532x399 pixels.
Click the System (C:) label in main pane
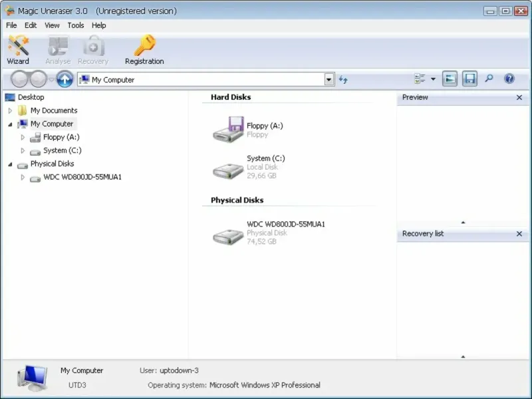click(266, 158)
